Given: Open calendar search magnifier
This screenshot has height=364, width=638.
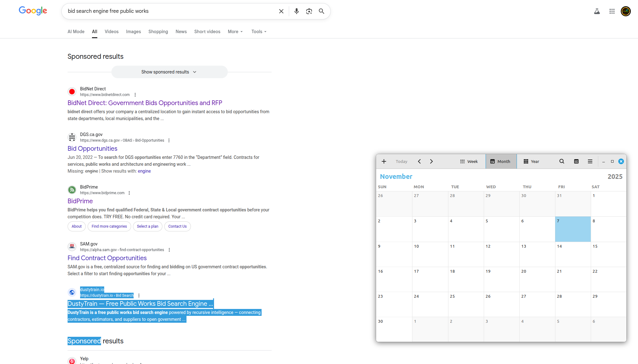Looking at the screenshot, I should pyautogui.click(x=562, y=161).
